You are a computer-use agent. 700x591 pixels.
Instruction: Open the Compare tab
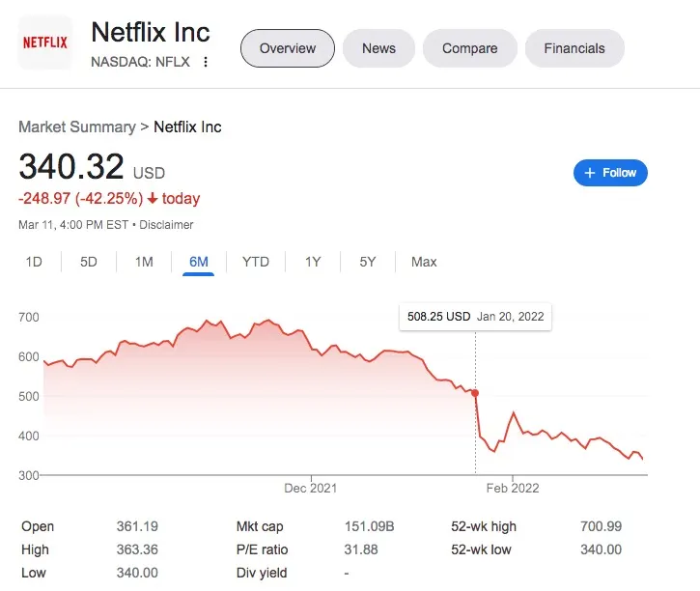[x=469, y=48]
